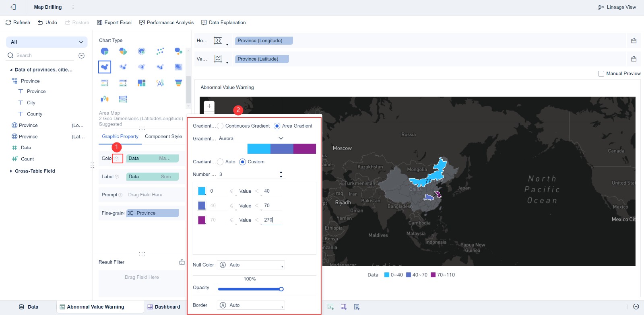
Task: Open the Null Color Auto dropdown
Action: pyautogui.click(x=251, y=265)
